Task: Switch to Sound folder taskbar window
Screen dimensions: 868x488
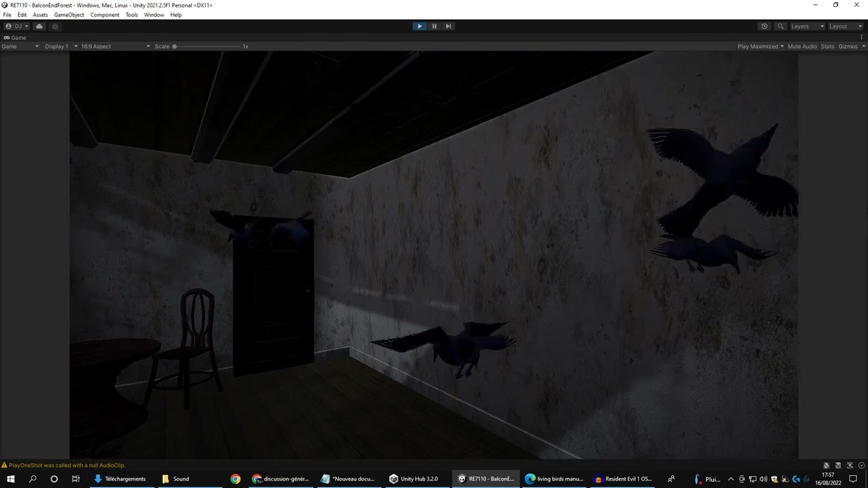Action: [187, 479]
